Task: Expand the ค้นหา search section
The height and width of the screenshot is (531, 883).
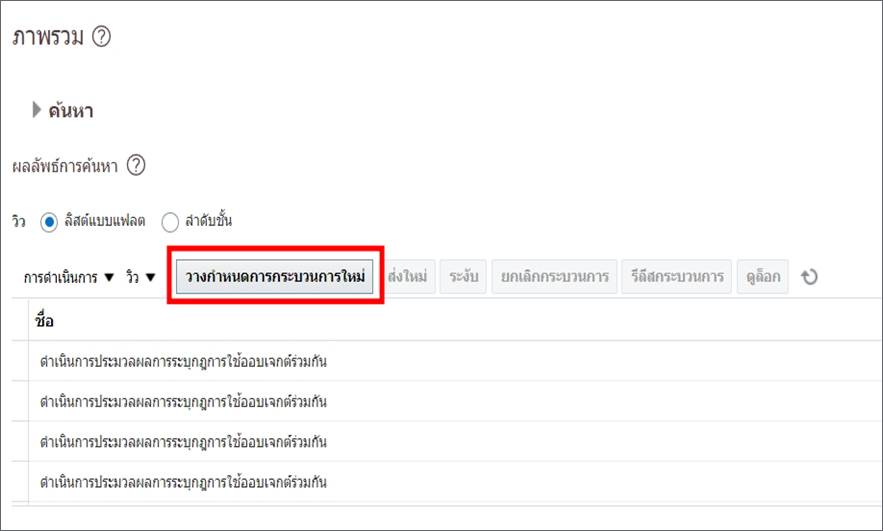Action: (37, 110)
